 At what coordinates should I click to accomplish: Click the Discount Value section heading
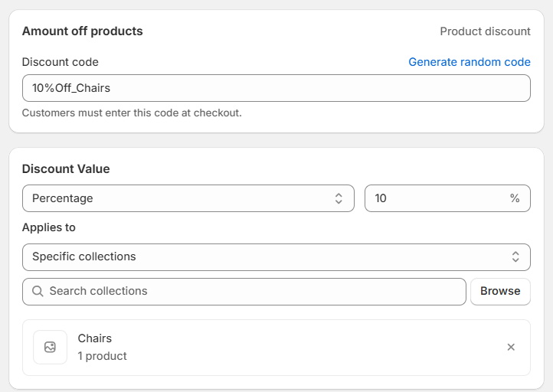coord(66,168)
